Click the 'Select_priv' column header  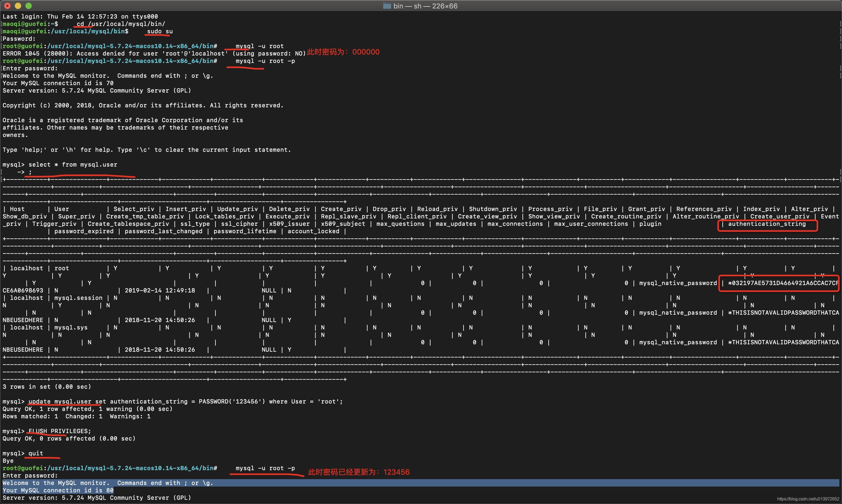point(134,209)
